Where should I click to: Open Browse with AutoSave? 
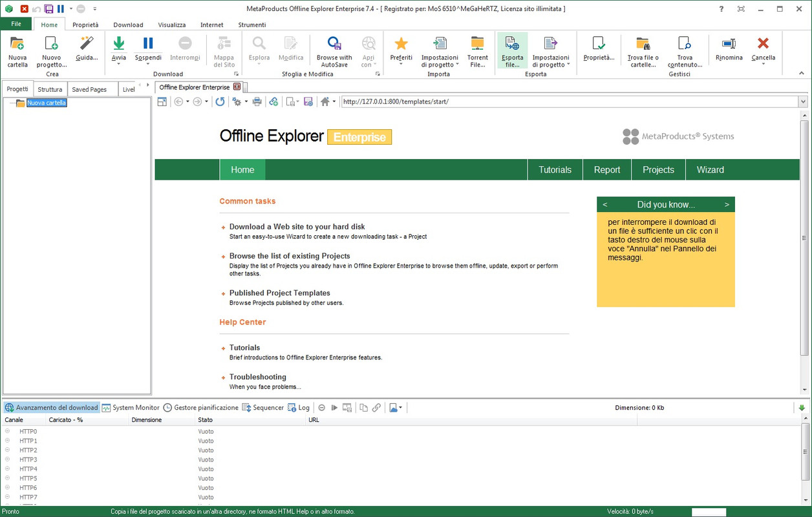pyautogui.click(x=334, y=52)
